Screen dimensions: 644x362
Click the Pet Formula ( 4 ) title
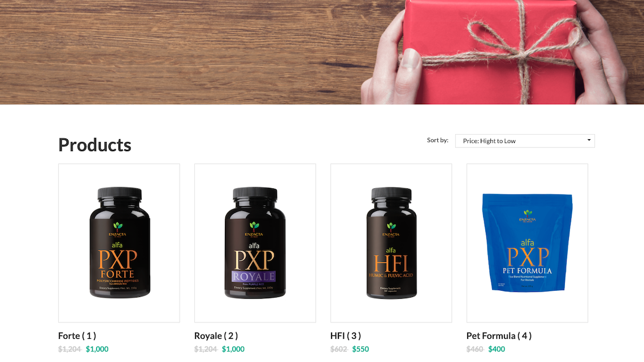coord(499,335)
